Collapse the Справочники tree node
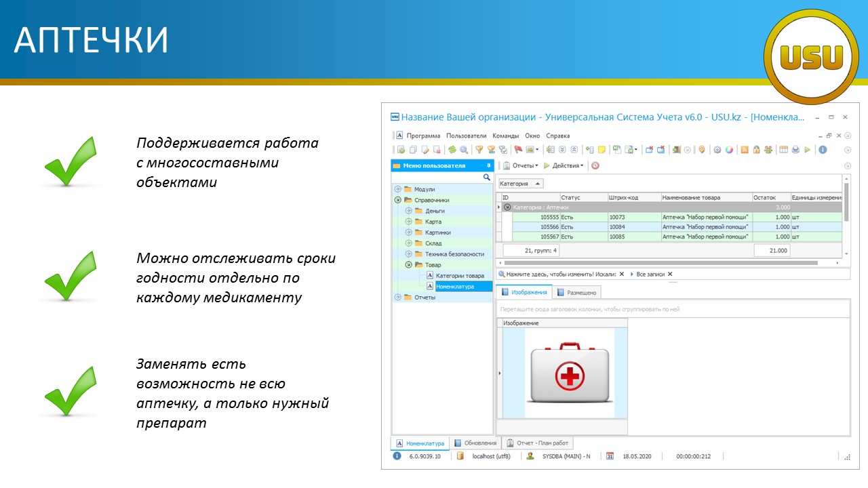This screenshot has height=488, width=868. click(397, 200)
